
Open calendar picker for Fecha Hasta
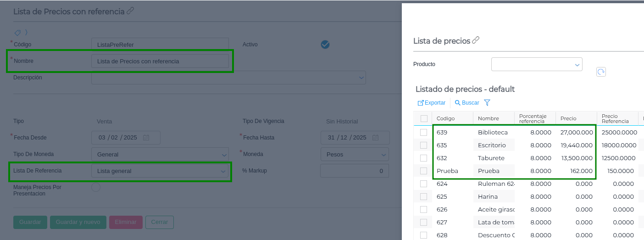[375, 138]
